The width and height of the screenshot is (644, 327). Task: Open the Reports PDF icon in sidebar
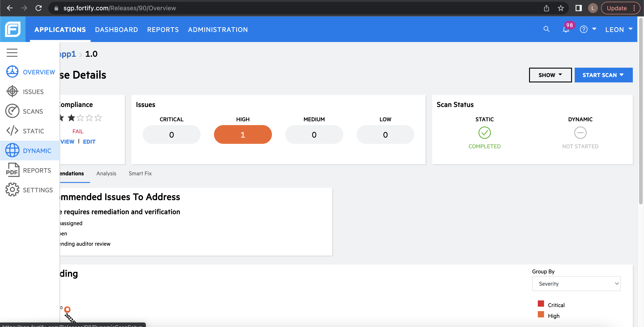12,170
